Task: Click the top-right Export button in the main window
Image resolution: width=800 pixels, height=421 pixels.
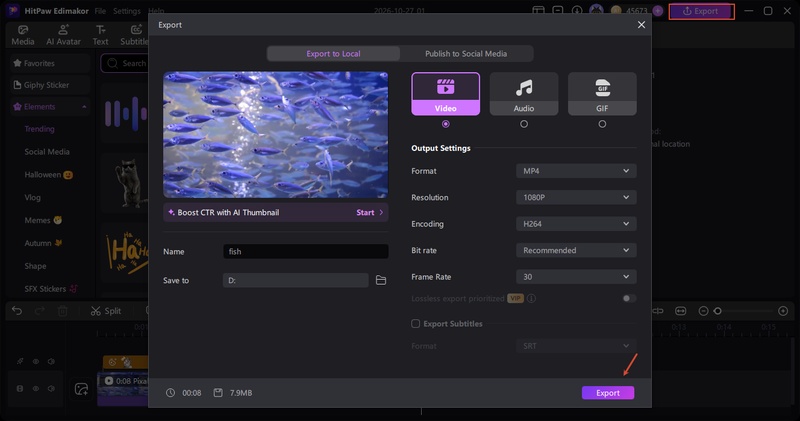Action: click(701, 11)
